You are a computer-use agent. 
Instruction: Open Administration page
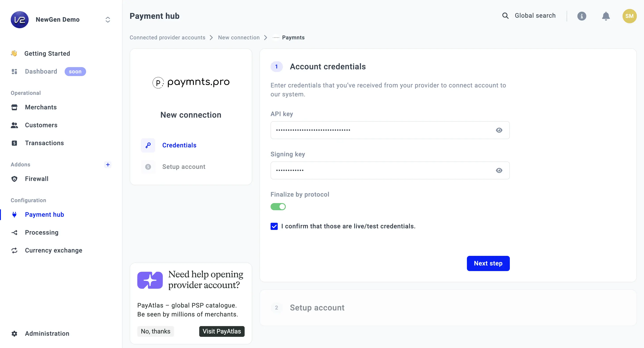click(x=47, y=333)
